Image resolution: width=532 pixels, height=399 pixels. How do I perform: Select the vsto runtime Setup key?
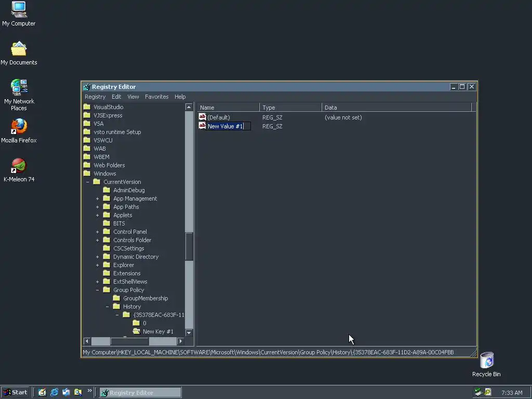(117, 132)
